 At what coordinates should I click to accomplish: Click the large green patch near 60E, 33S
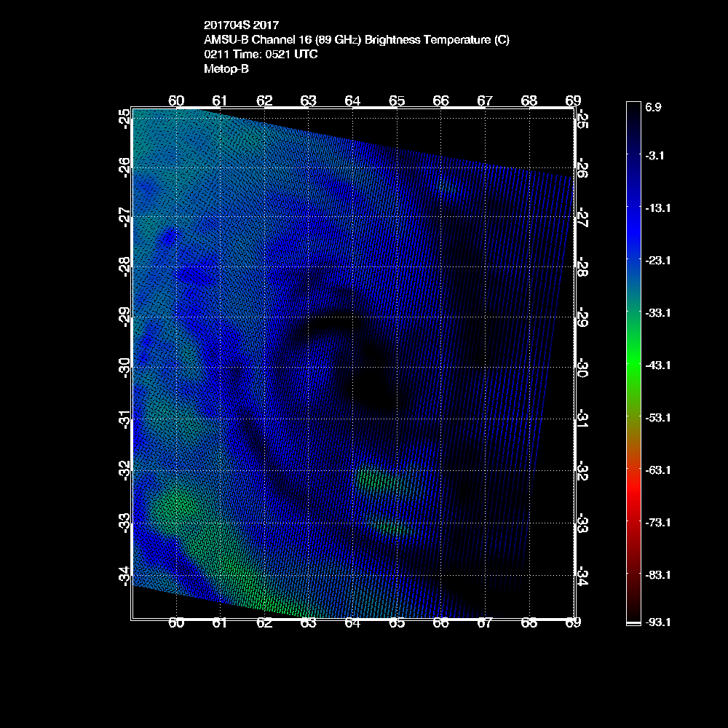[x=173, y=508]
